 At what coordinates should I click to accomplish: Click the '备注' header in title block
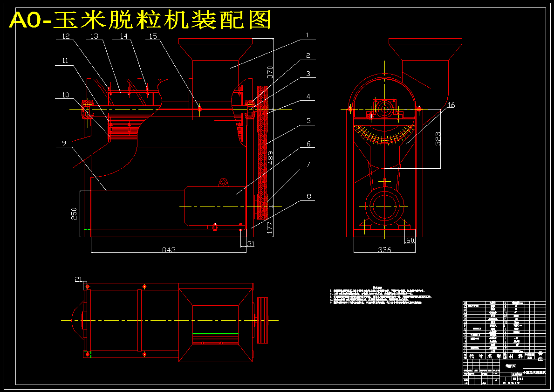click(x=540, y=356)
